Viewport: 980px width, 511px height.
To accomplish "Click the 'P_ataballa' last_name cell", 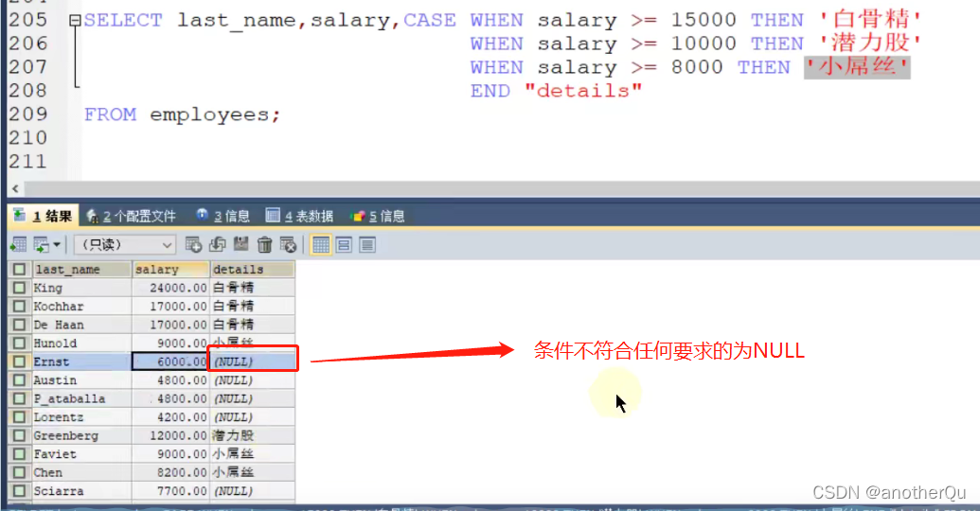I will [x=81, y=398].
